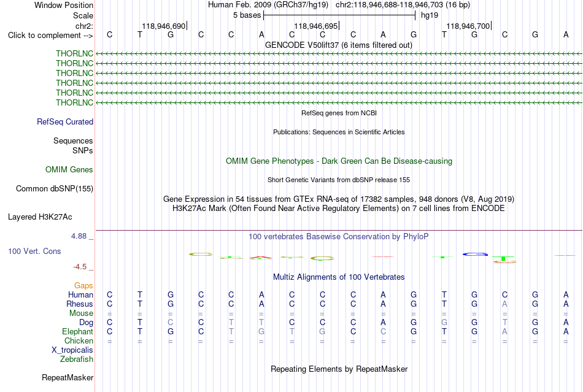
Task: Open 'Publications: Sequences in Scientific Articles' title
Action: click(339, 132)
